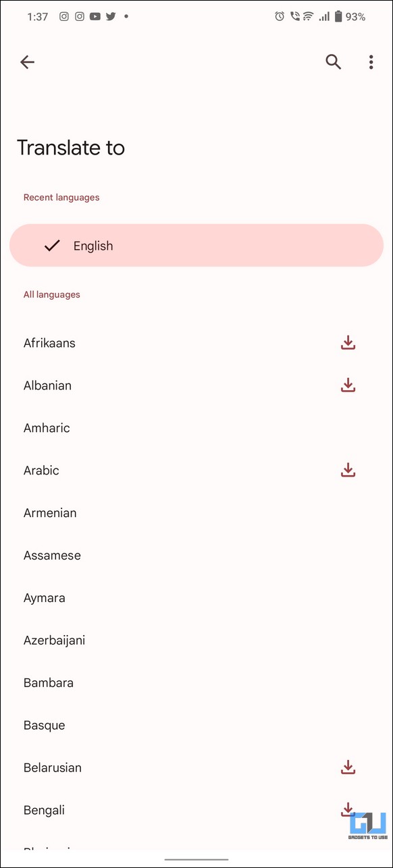Download the Belarusian language pack
The height and width of the screenshot is (868, 393).
click(x=348, y=767)
